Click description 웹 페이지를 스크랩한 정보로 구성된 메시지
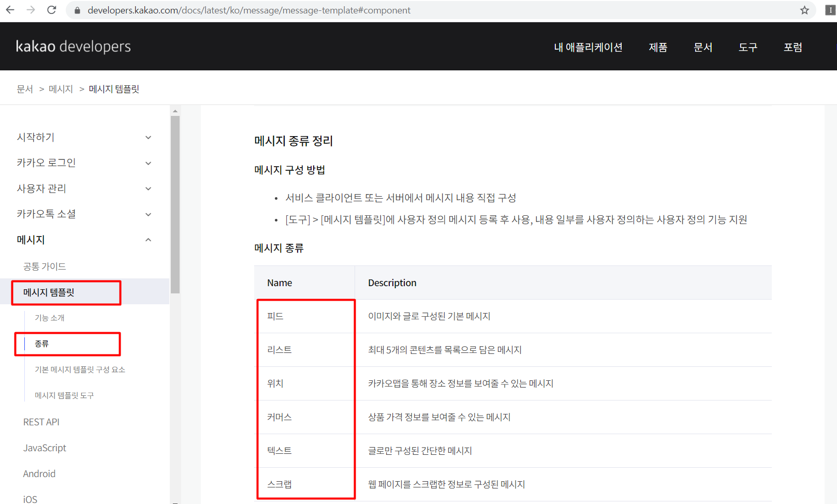837x504 pixels. tap(447, 484)
